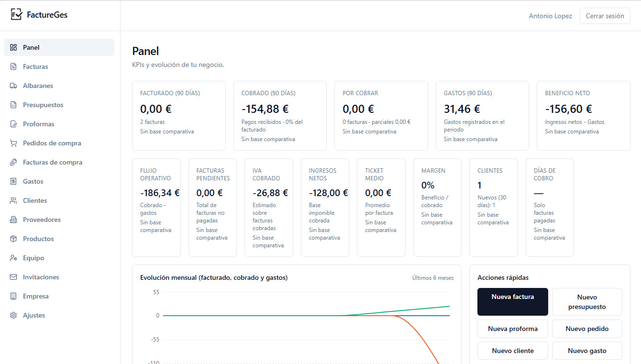Select the Facturado (90 días) KPI card
Image resolution: width=641 pixels, height=364 pixels.
[179, 116]
